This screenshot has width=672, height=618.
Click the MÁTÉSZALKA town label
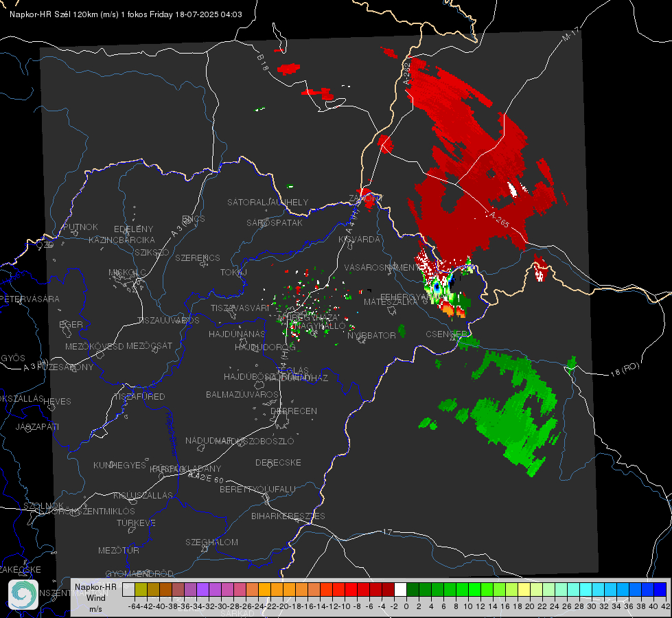pyautogui.click(x=391, y=302)
